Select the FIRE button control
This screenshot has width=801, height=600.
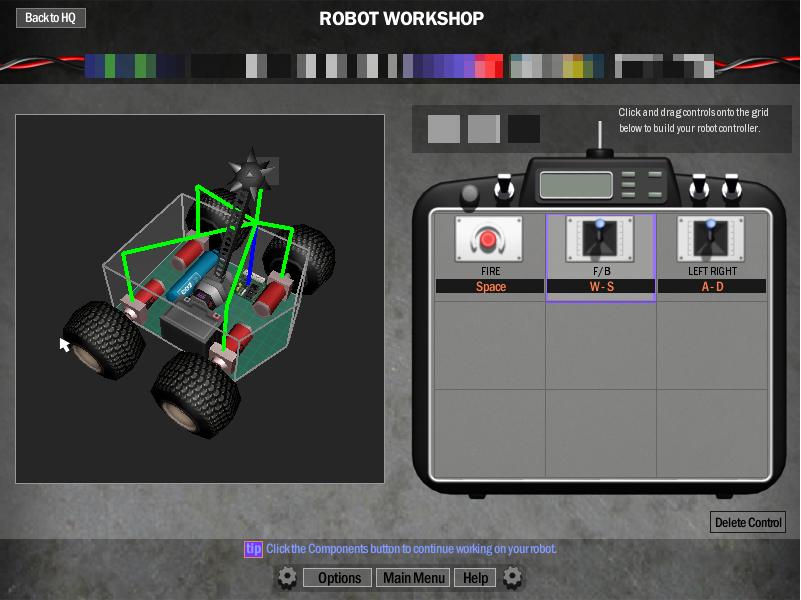point(489,240)
